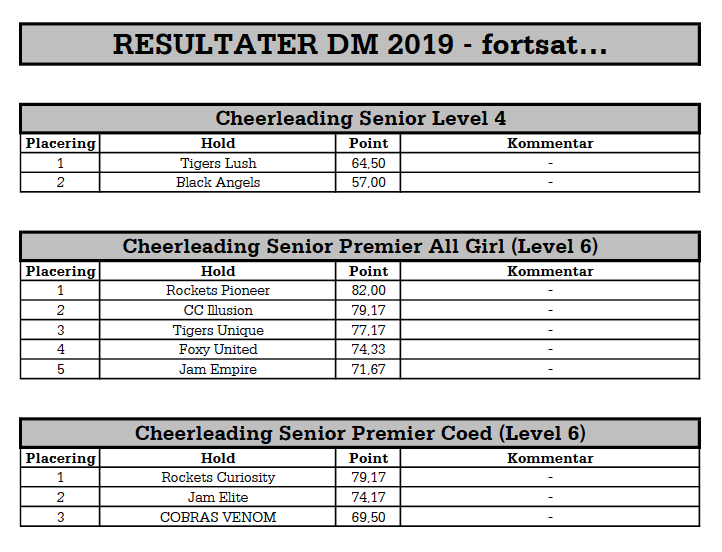The image size is (722, 552).
Task: Click the "CC Illusion" team name
Action: (218, 310)
